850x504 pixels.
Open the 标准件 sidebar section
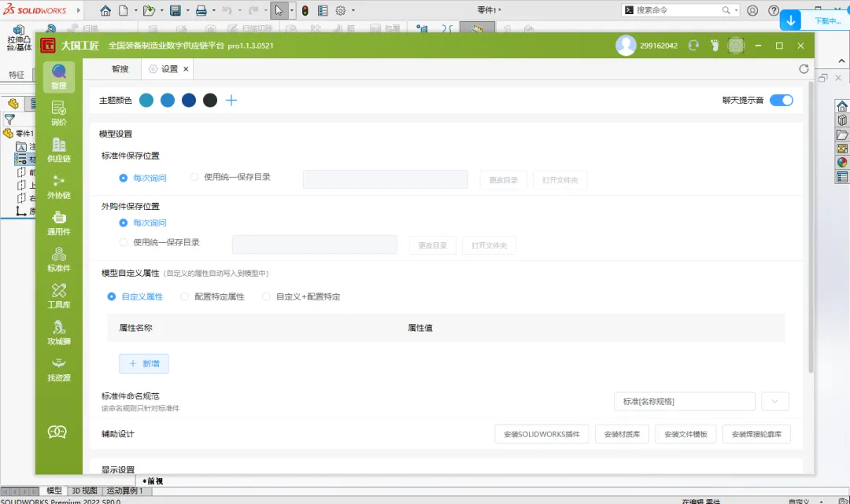58,259
